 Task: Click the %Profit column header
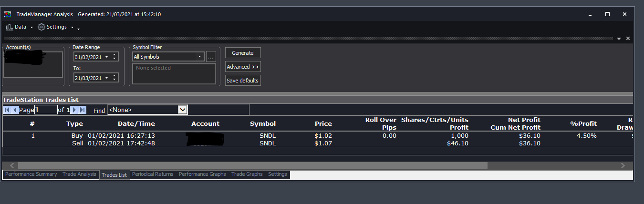[x=583, y=123]
